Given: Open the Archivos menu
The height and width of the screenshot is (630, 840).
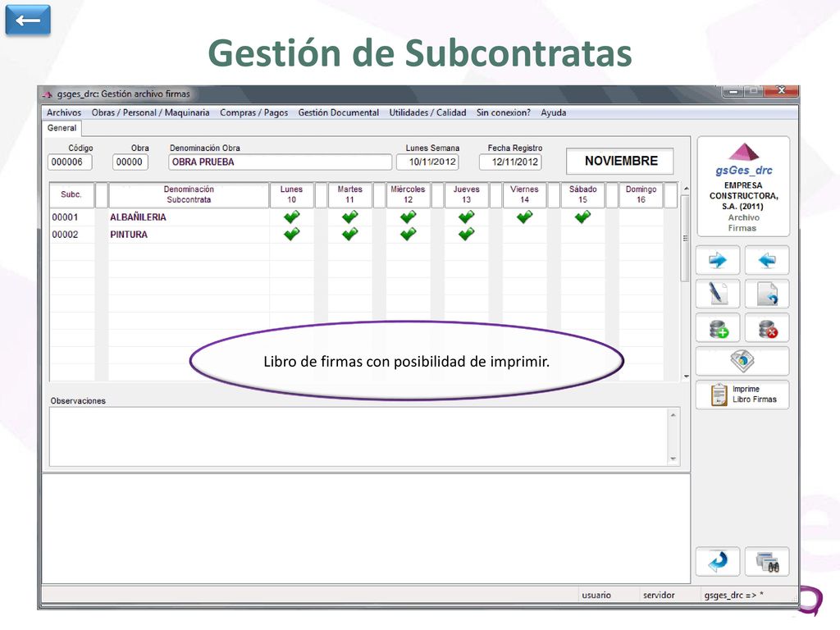Looking at the screenshot, I should 64,112.
